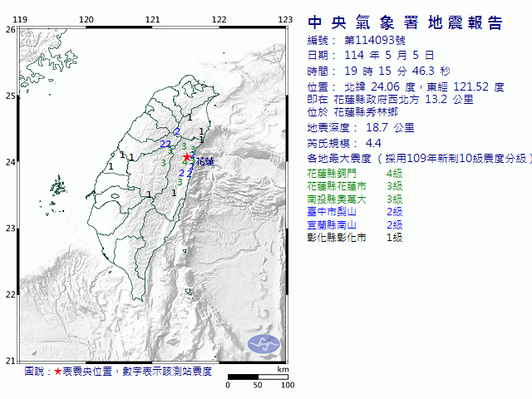Click the green intensity 4 on the map
Viewport: 532px width, 399px height.
point(185,162)
